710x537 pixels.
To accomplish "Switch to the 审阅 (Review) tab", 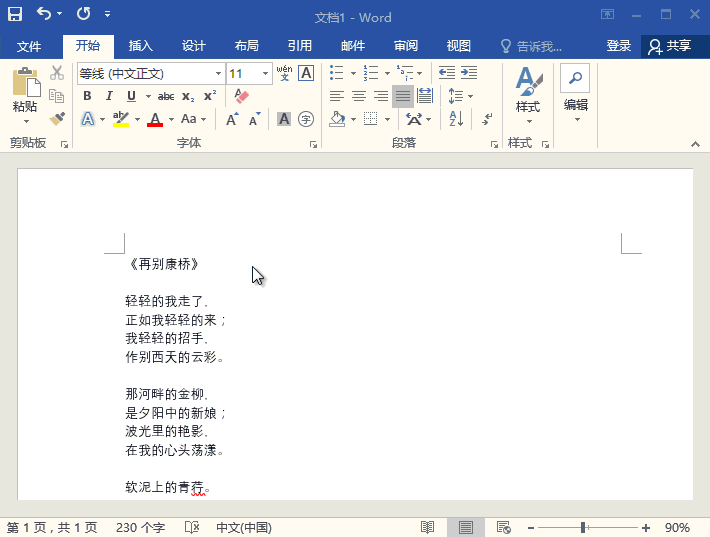I will [x=406, y=46].
